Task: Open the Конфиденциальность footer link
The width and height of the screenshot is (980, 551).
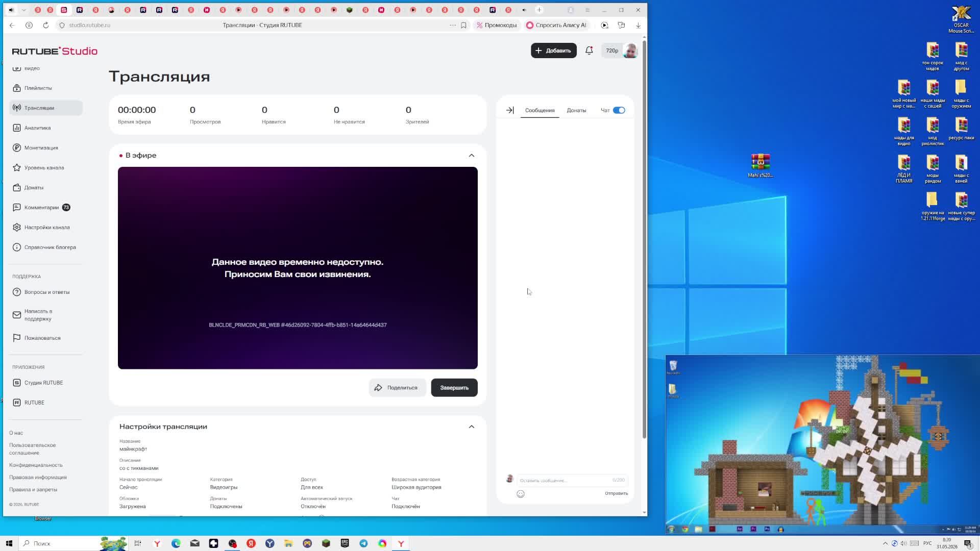Action: pos(36,465)
